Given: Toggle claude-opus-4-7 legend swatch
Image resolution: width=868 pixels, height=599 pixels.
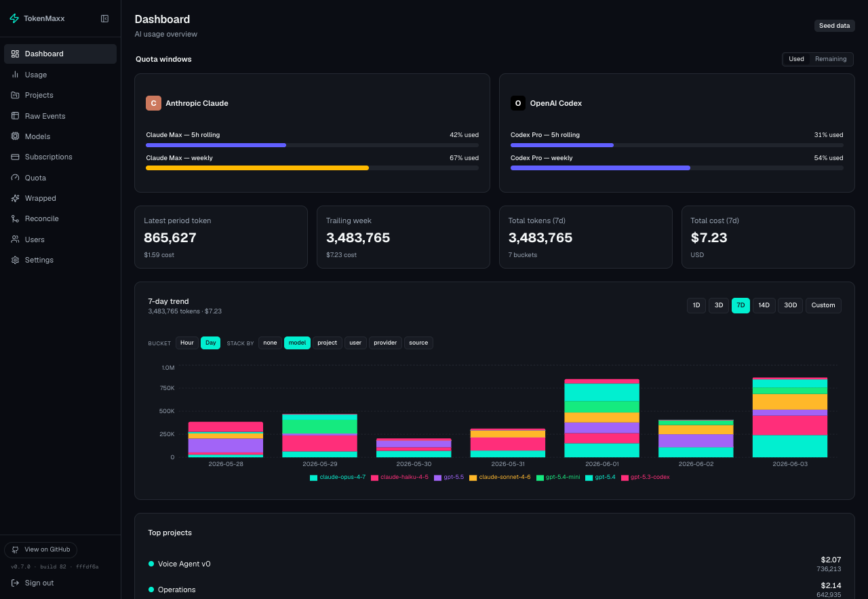Looking at the screenshot, I should pyautogui.click(x=313, y=478).
